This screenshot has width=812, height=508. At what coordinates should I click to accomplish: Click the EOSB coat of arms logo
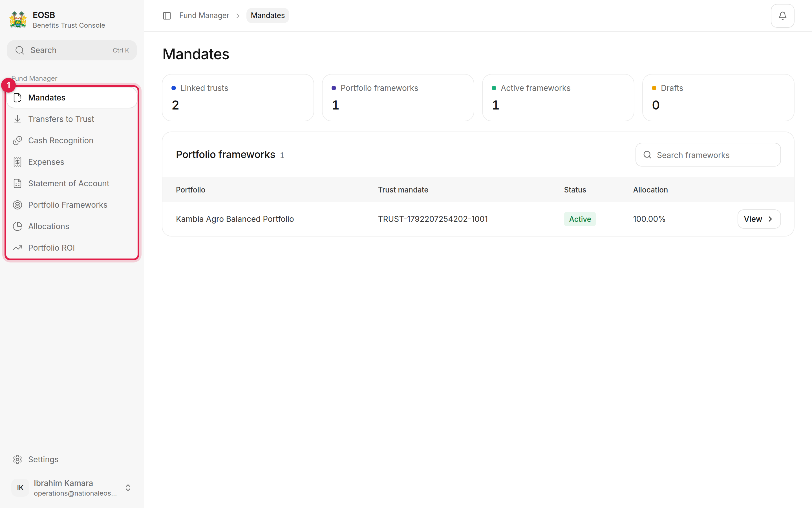pos(18,20)
